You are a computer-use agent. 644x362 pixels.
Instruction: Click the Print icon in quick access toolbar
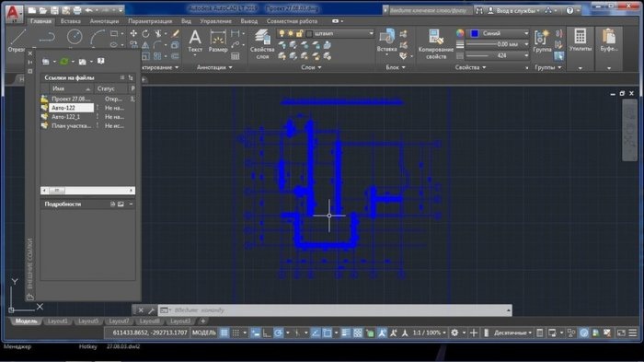pyautogui.click(x=76, y=10)
